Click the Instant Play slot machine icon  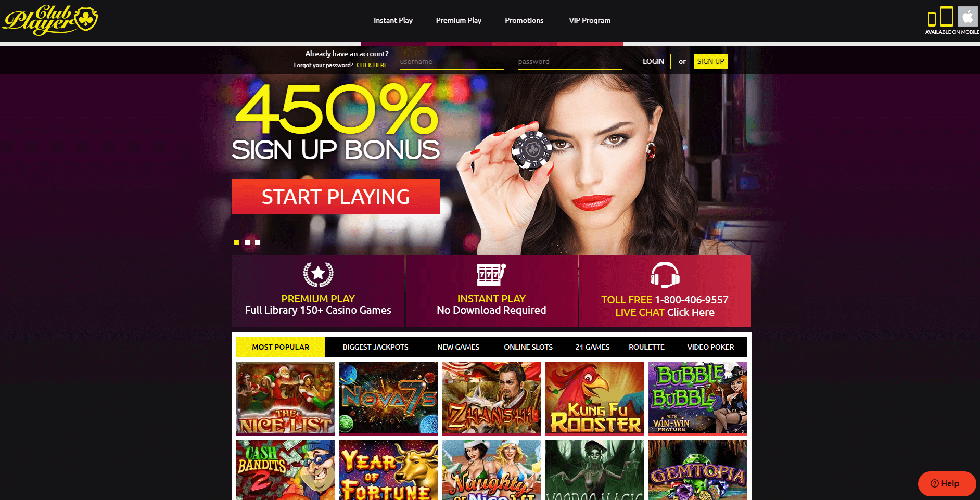(491, 274)
